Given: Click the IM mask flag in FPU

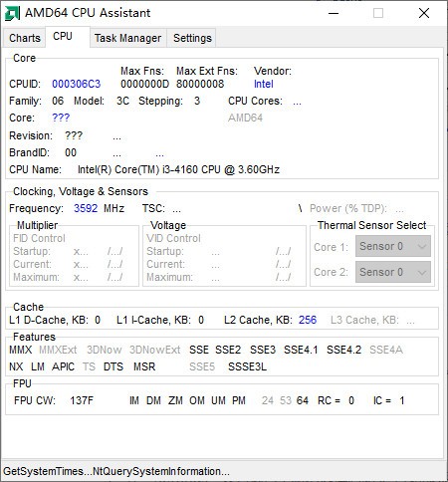Looking at the screenshot, I should coord(134,400).
